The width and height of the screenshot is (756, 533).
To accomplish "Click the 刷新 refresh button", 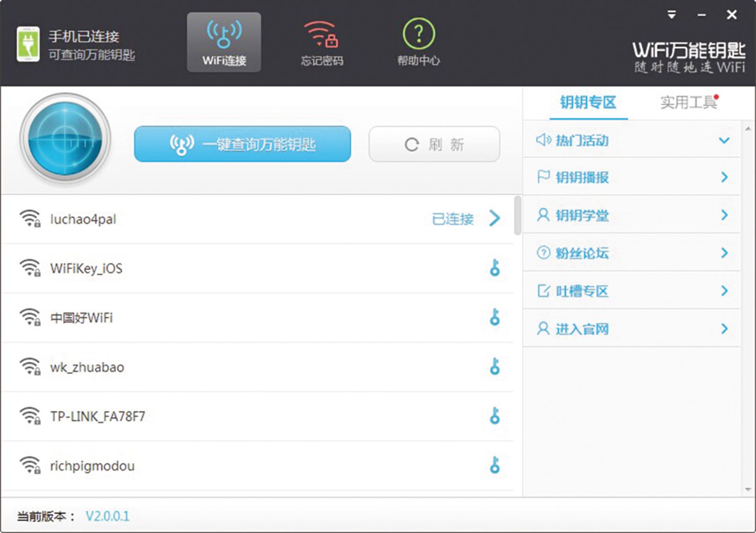I will [x=434, y=144].
